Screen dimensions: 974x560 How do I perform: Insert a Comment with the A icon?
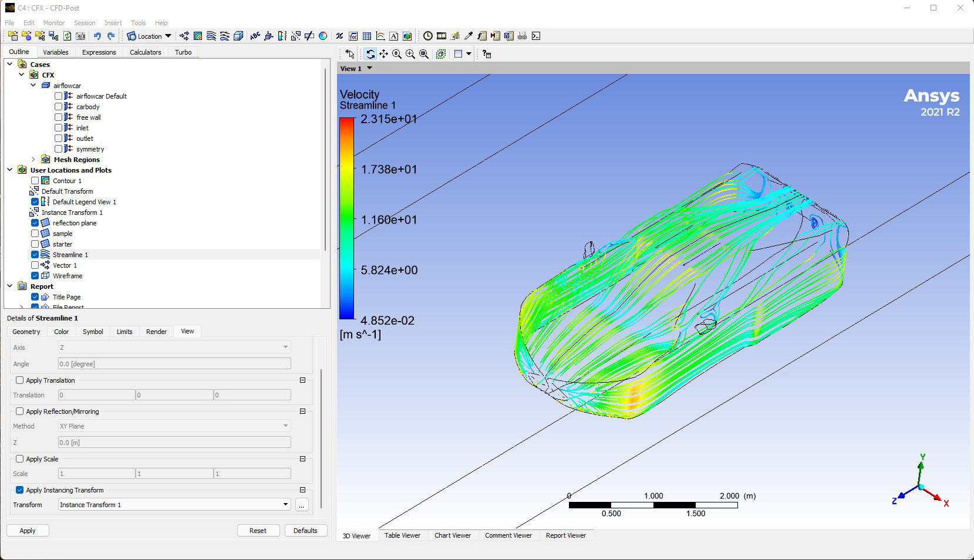393,36
